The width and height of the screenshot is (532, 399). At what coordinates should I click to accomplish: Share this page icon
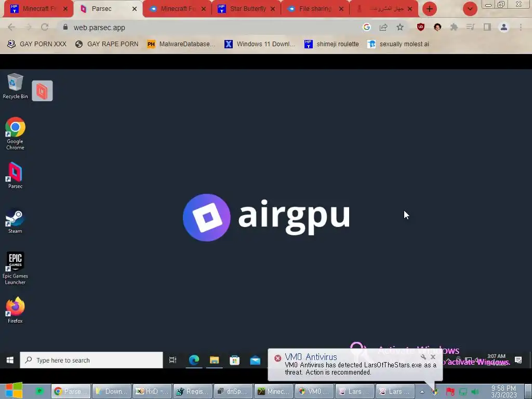click(x=383, y=27)
